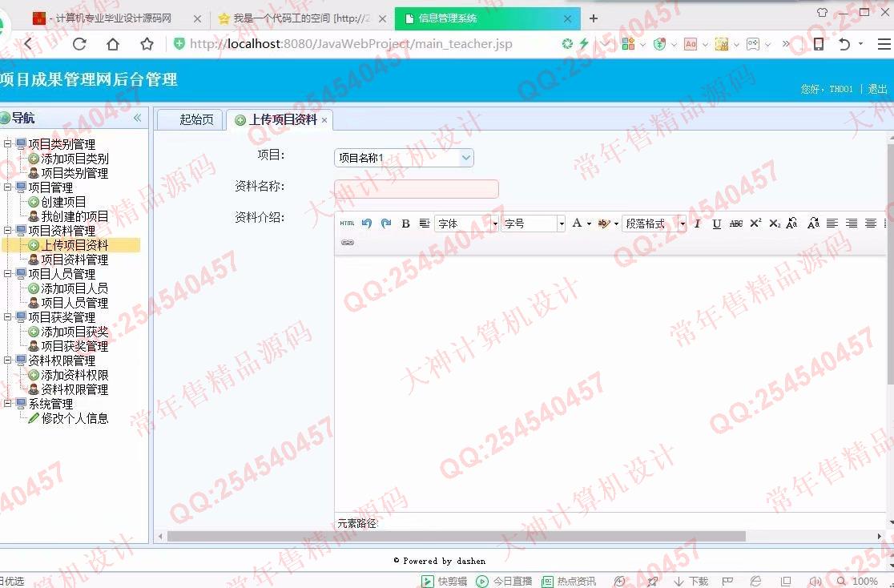Click the font color A icon
The height and width of the screenshot is (588, 894).
coord(577,223)
